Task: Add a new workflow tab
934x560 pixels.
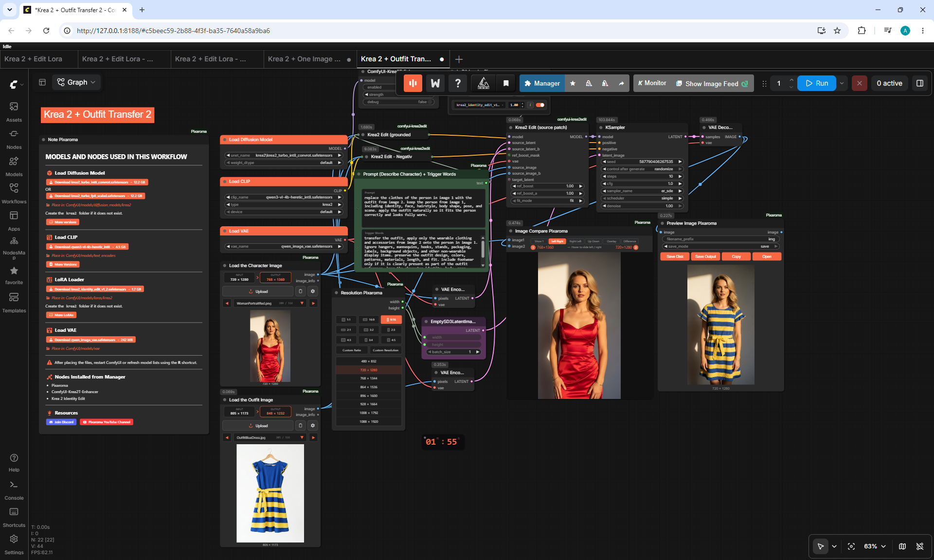Action: click(x=459, y=59)
